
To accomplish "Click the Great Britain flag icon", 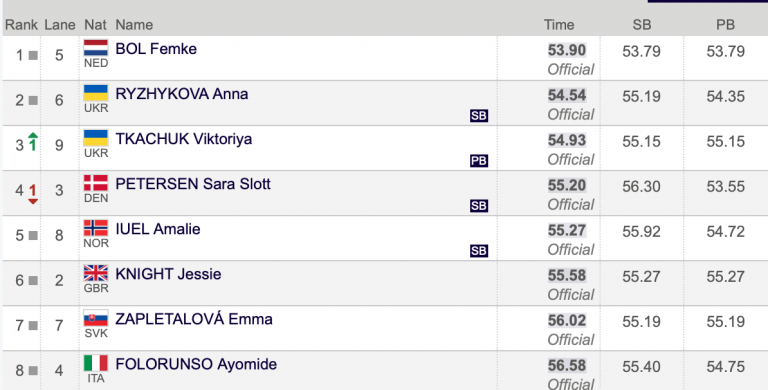I will point(96,273).
